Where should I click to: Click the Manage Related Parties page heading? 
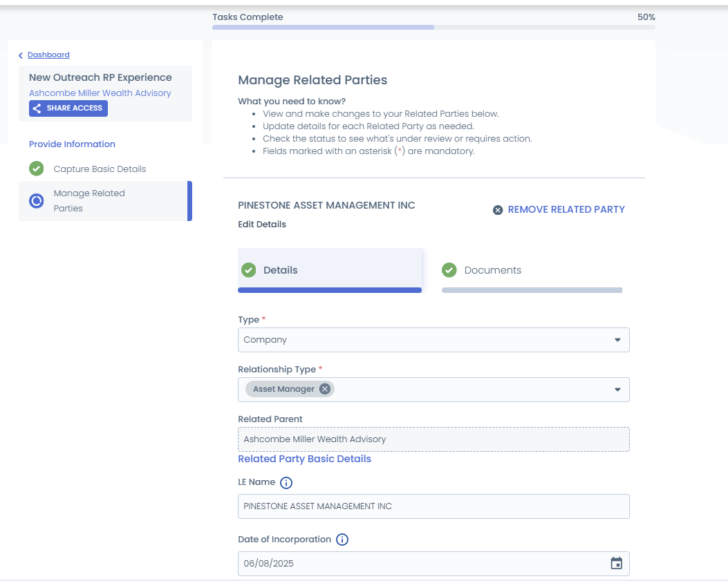(x=312, y=80)
